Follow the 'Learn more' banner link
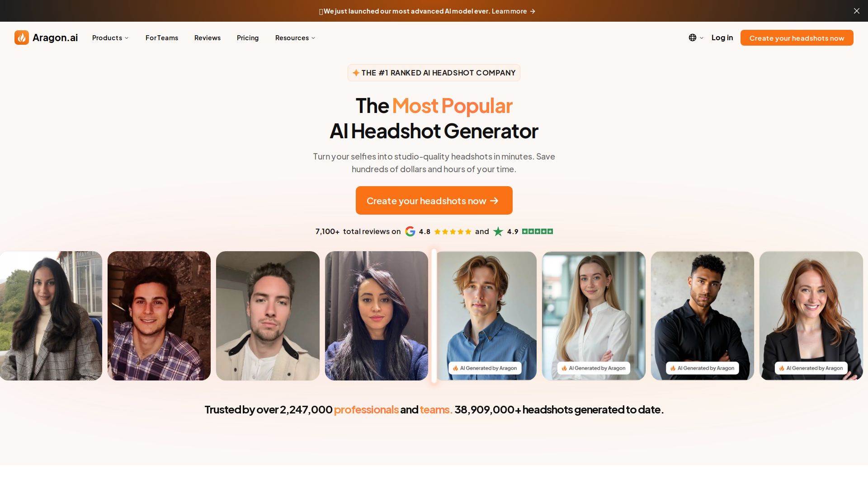This screenshot has width=868, height=488. [x=513, y=11]
